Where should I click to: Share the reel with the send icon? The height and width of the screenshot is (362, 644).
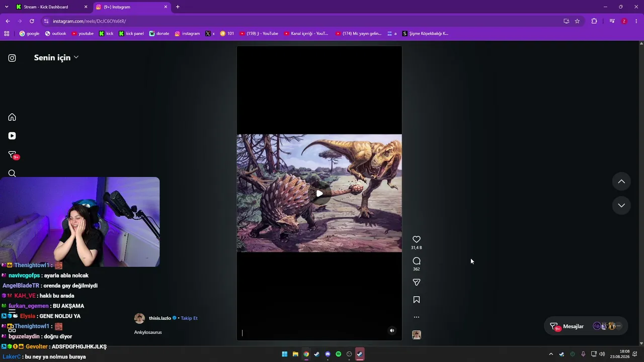pos(417,283)
